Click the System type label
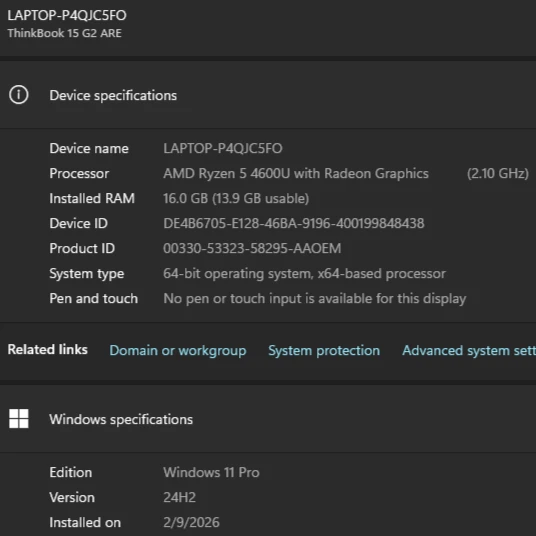Viewport: 536px width, 536px height. [87, 273]
